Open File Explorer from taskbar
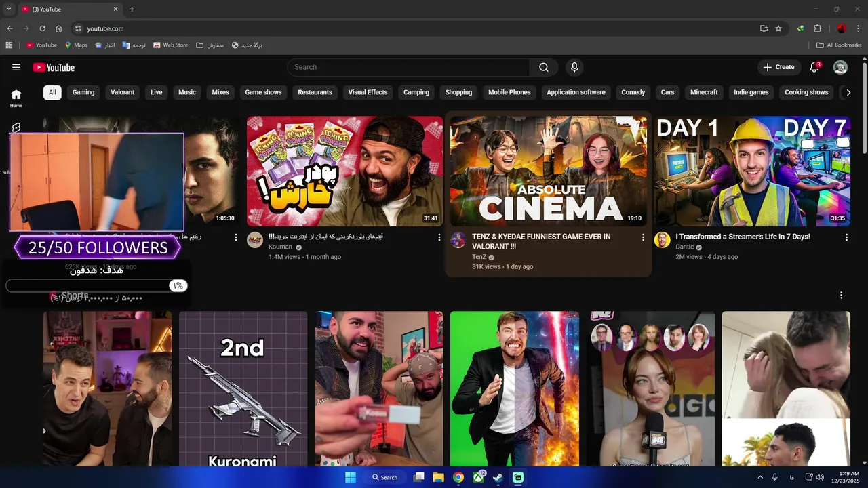The width and height of the screenshot is (868, 488). pyautogui.click(x=439, y=477)
